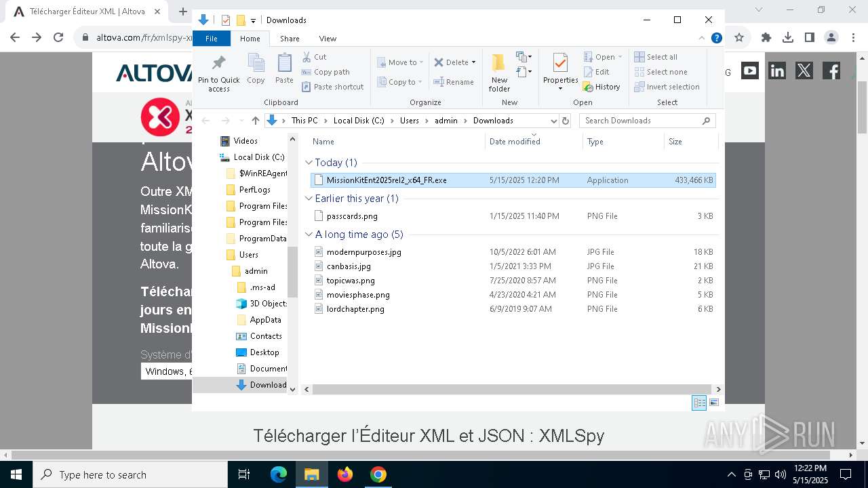Rename the selected file via ribbon

pyautogui.click(x=454, y=82)
